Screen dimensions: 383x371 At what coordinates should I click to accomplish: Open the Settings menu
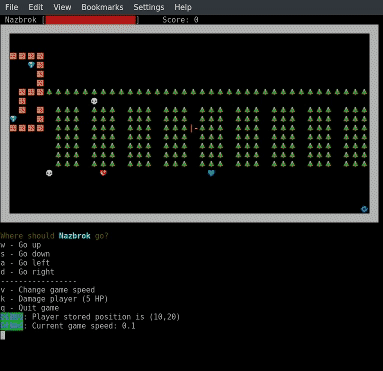(x=149, y=7)
